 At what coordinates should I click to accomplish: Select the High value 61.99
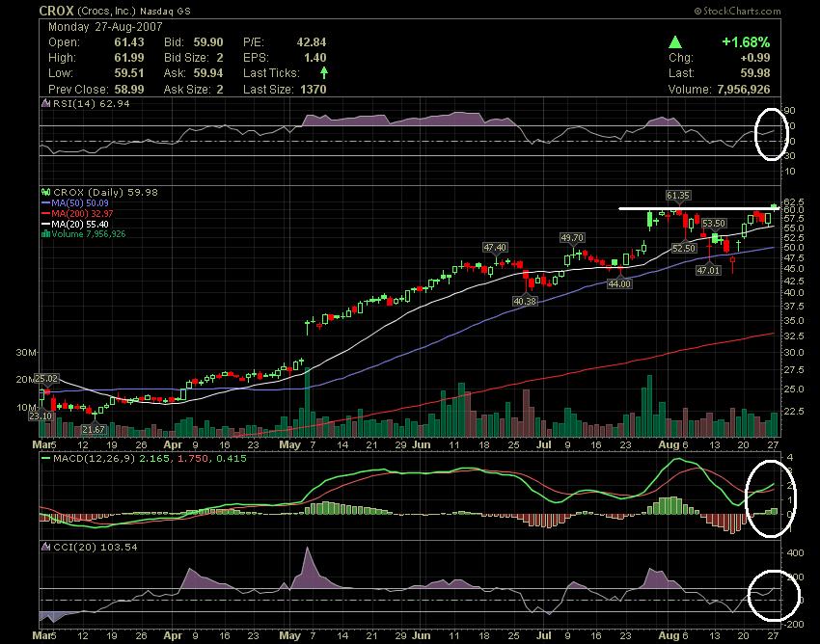[129, 58]
